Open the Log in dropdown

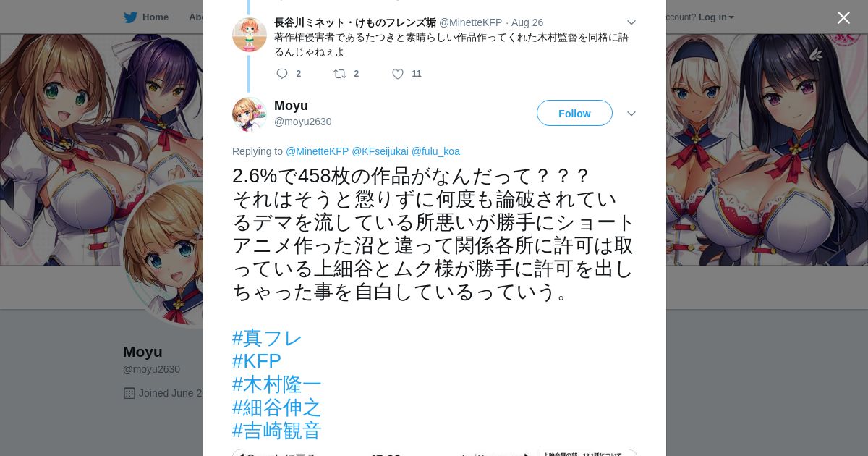(716, 17)
